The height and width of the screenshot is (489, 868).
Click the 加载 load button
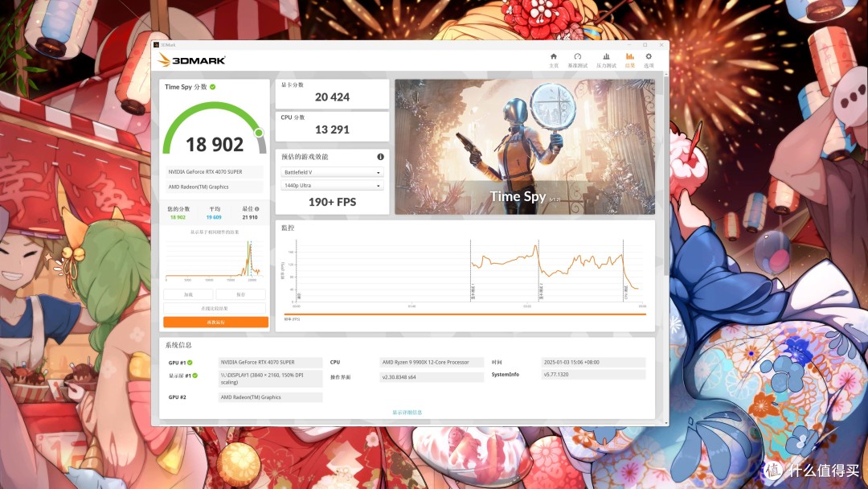pos(188,294)
